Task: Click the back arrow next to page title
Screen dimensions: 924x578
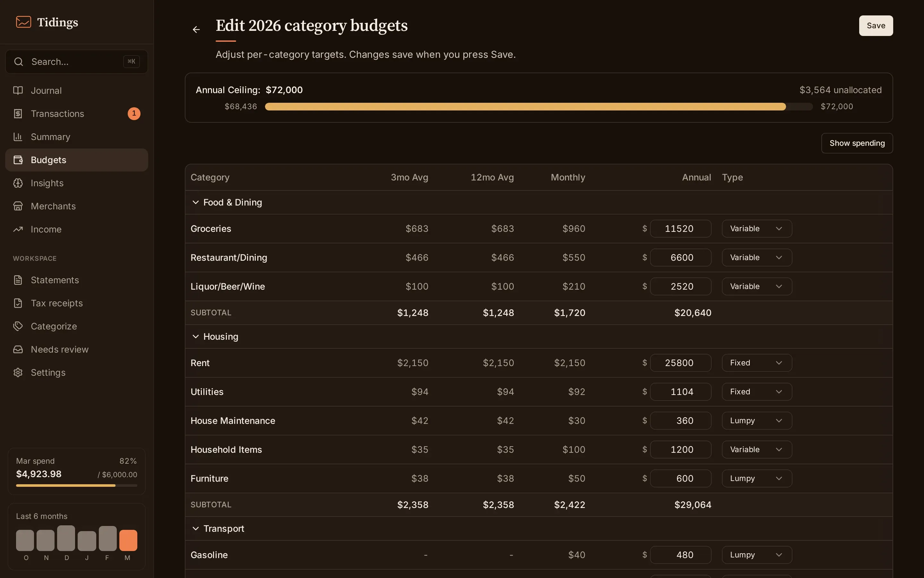Action: pyautogui.click(x=196, y=30)
